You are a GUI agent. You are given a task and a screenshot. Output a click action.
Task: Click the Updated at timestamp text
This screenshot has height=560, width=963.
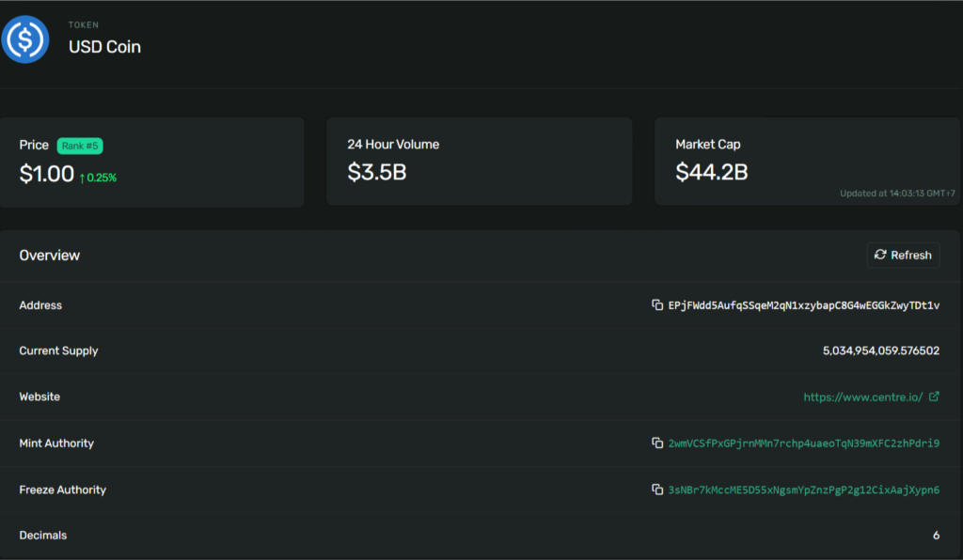[x=897, y=194]
